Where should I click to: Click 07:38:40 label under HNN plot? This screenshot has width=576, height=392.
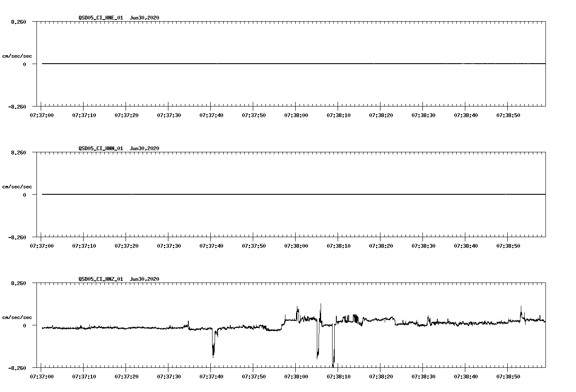click(x=466, y=246)
